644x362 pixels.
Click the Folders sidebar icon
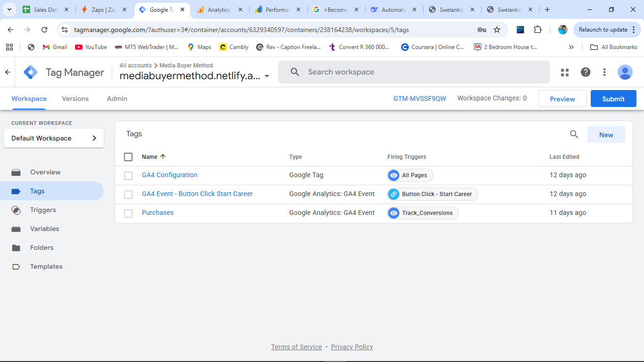click(x=16, y=248)
